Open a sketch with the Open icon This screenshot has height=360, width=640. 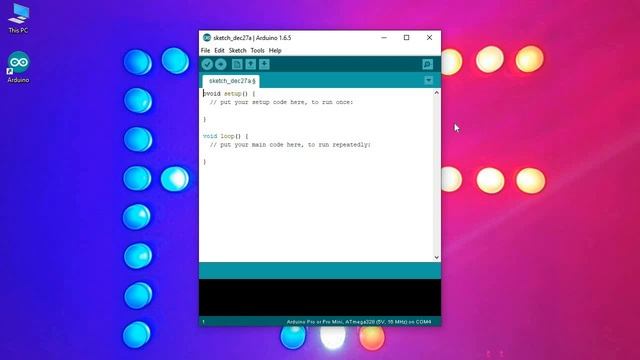click(251, 64)
